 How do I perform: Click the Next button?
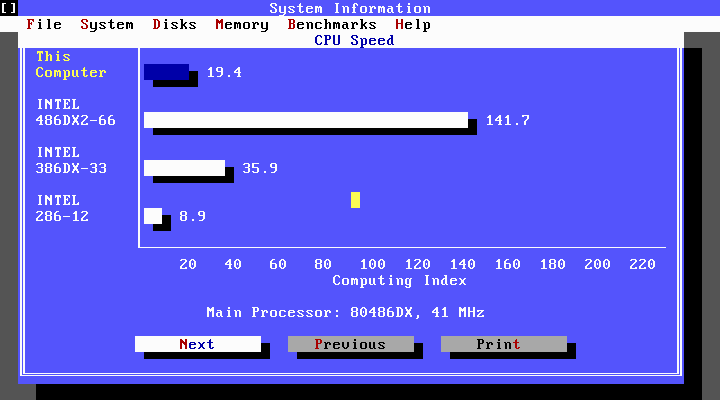click(x=198, y=344)
